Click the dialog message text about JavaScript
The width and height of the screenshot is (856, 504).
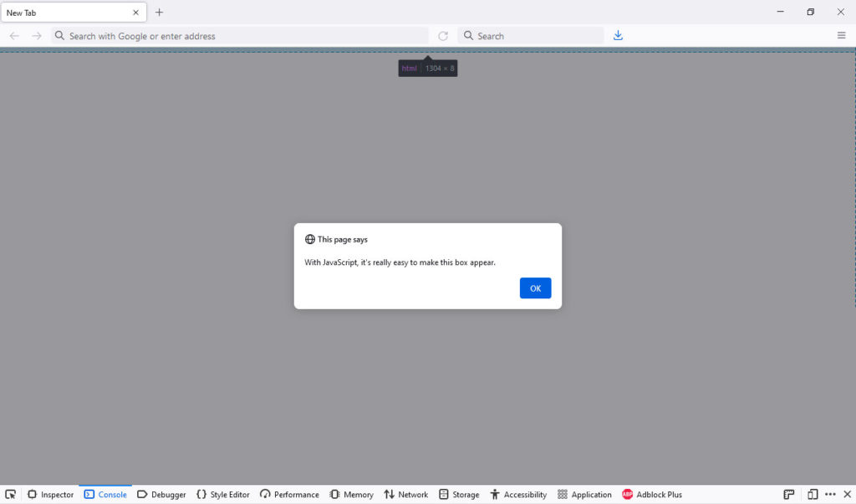click(400, 262)
